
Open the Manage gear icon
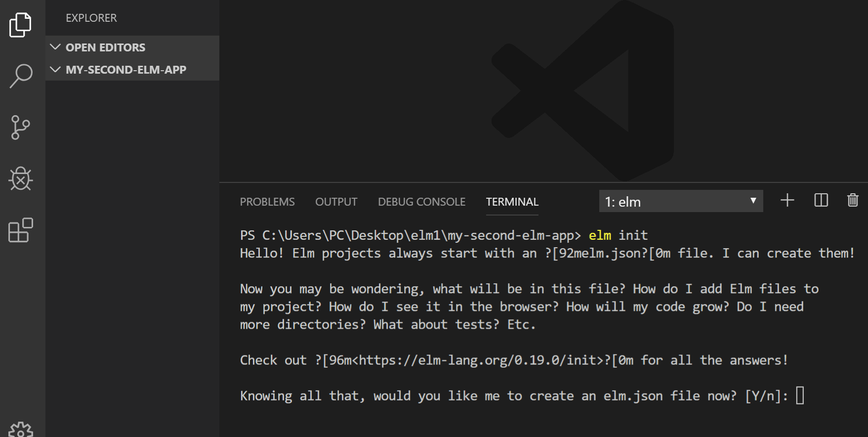(21, 429)
